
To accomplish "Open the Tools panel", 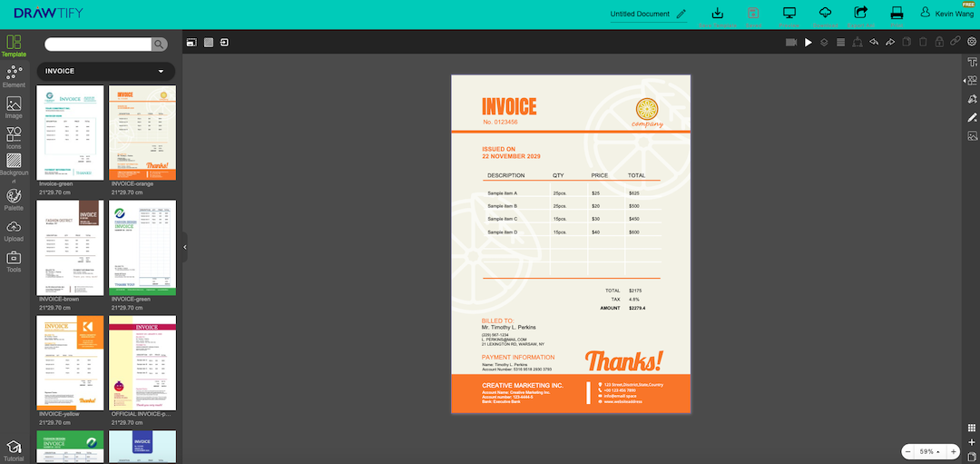I will coord(14,262).
